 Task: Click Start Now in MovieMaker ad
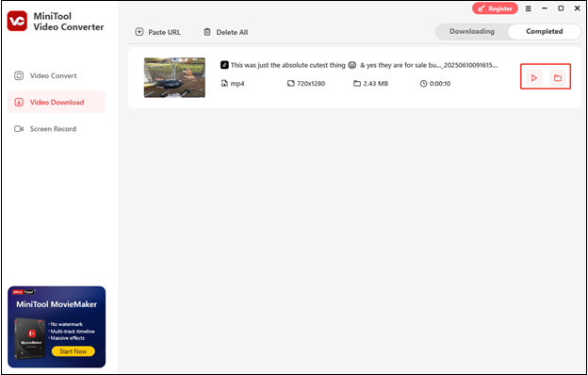(73, 351)
